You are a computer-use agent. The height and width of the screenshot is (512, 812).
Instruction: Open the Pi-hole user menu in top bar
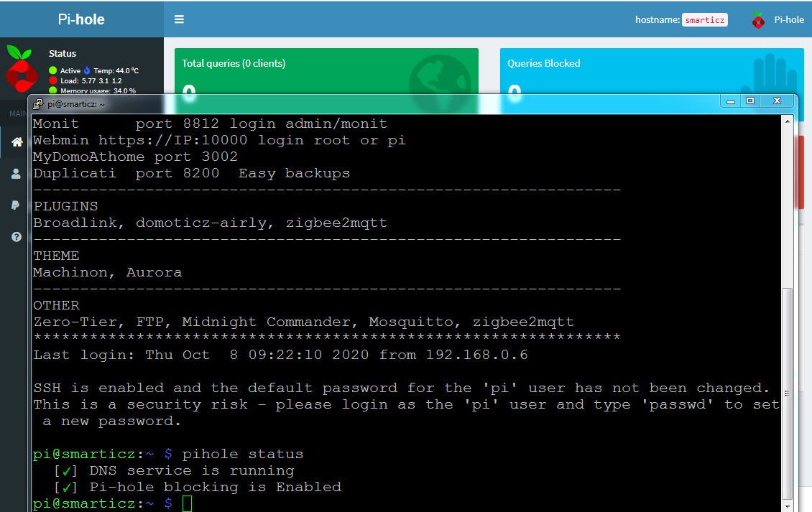(x=778, y=19)
